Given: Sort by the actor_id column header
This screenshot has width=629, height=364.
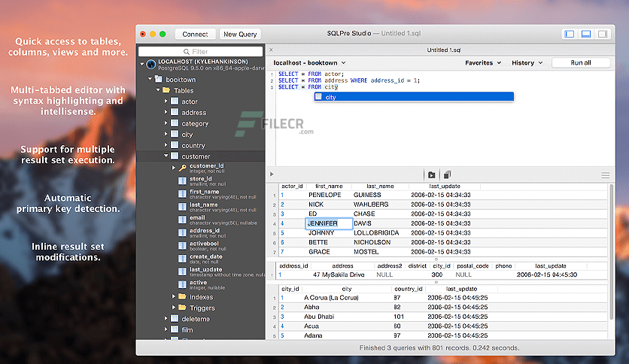Looking at the screenshot, I should pos(292,186).
